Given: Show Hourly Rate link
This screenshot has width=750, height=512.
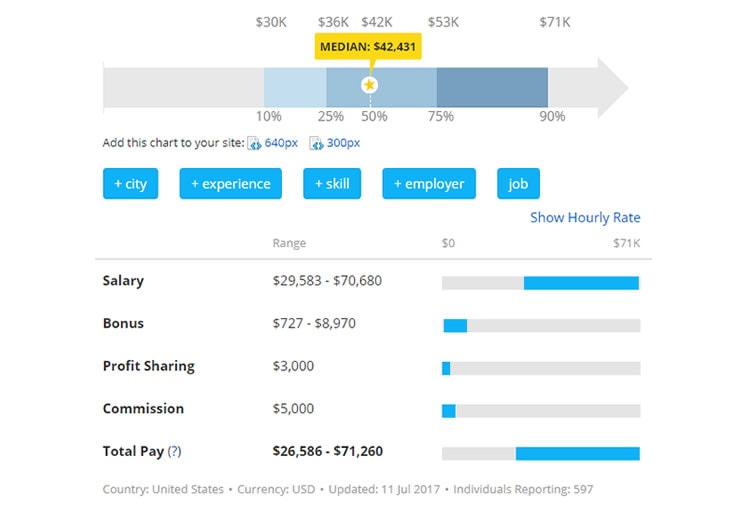Looking at the screenshot, I should (585, 217).
